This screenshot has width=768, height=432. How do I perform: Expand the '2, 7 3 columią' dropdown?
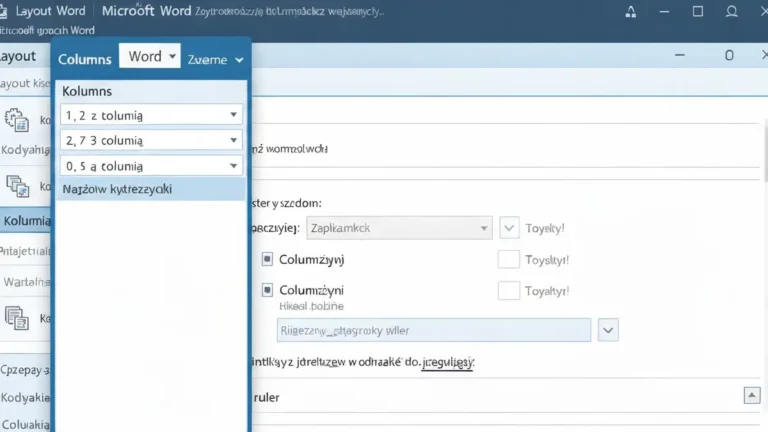click(x=151, y=141)
